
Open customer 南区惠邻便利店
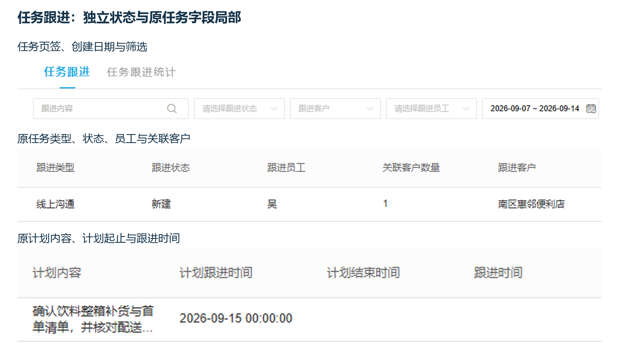(531, 204)
